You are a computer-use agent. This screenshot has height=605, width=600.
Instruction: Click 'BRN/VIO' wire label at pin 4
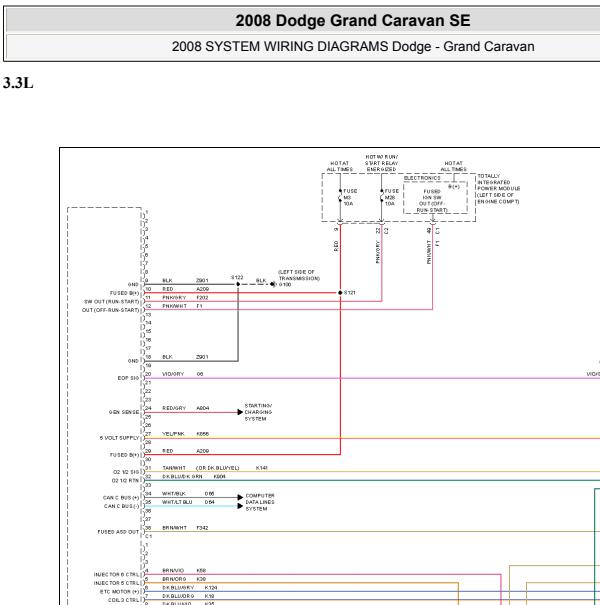point(173,570)
